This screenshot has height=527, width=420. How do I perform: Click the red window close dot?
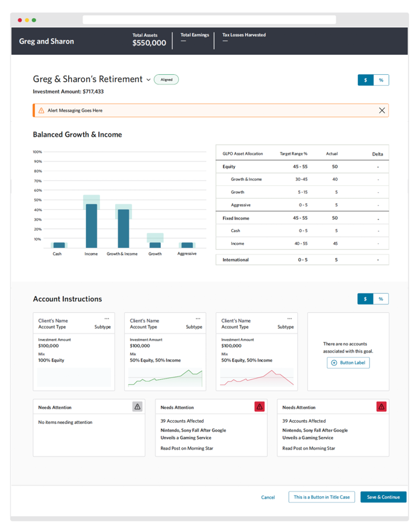[20, 20]
